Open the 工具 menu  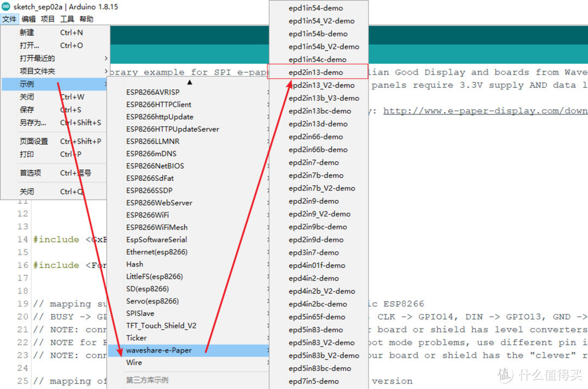[67, 19]
